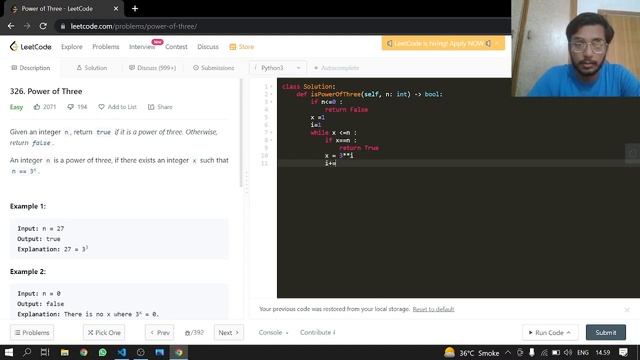Click the Share button
The image size is (640, 360).
pos(160,107)
